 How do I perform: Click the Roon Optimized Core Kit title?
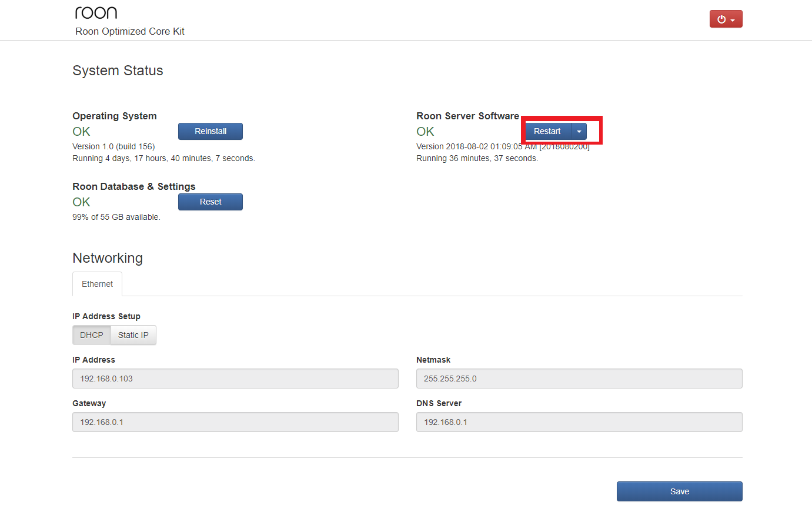pyautogui.click(x=130, y=31)
